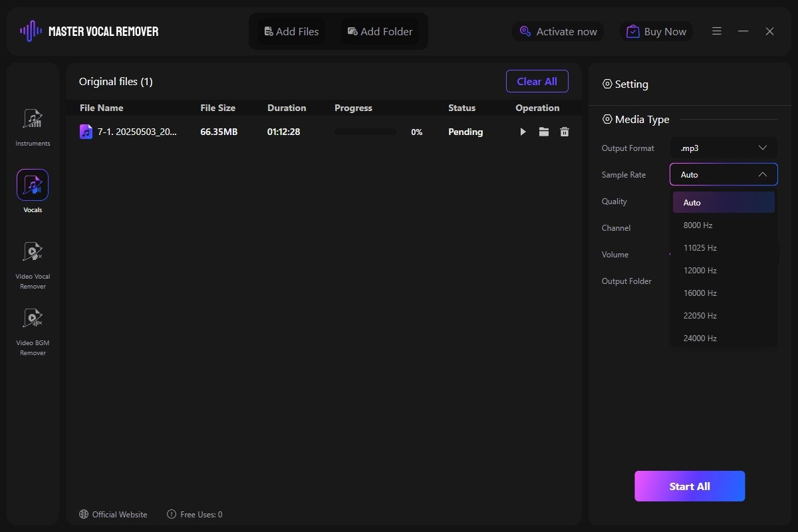Click the Add Files button
Viewport: 798px width, 532px height.
coord(291,31)
